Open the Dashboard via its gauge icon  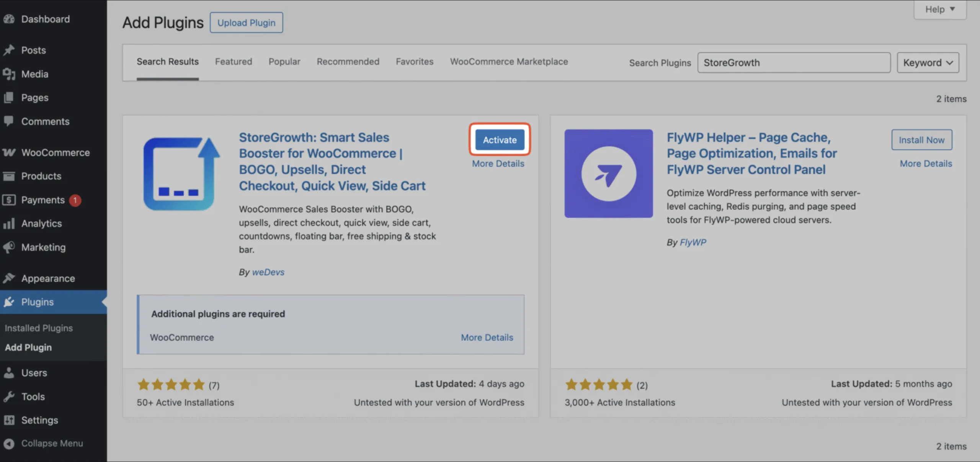9,19
